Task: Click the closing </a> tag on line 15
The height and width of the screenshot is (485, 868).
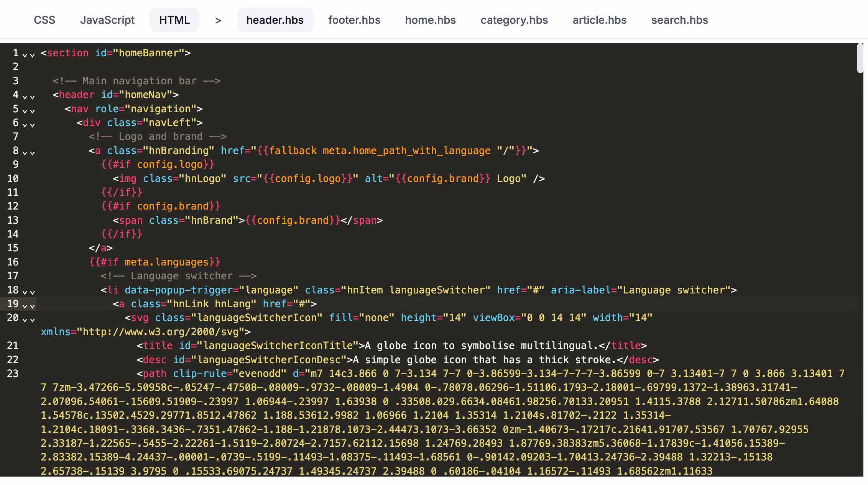Action: click(x=100, y=248)
